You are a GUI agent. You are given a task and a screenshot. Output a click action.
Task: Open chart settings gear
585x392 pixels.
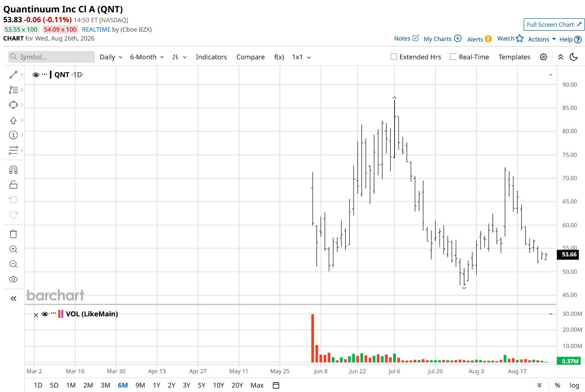tap(543, 57)
